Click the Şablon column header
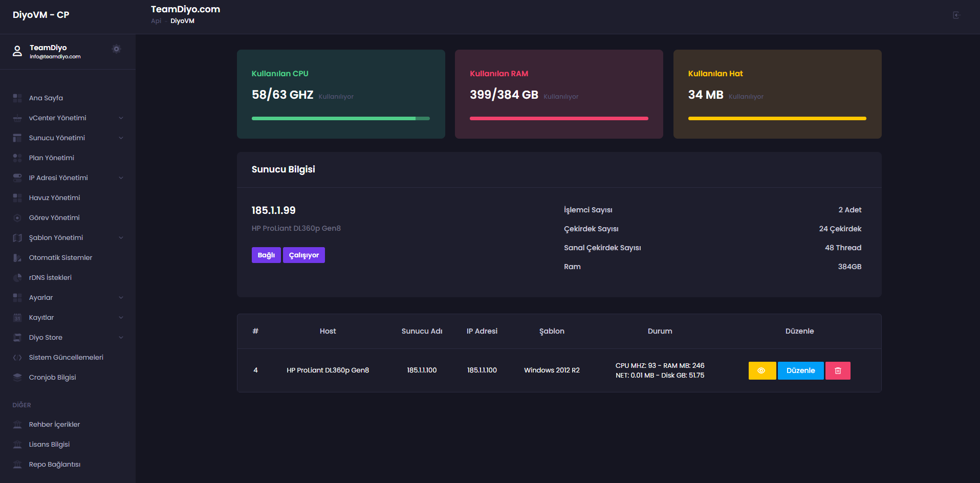The width and height of the screenshot is (980, 483). click(552, 331)
